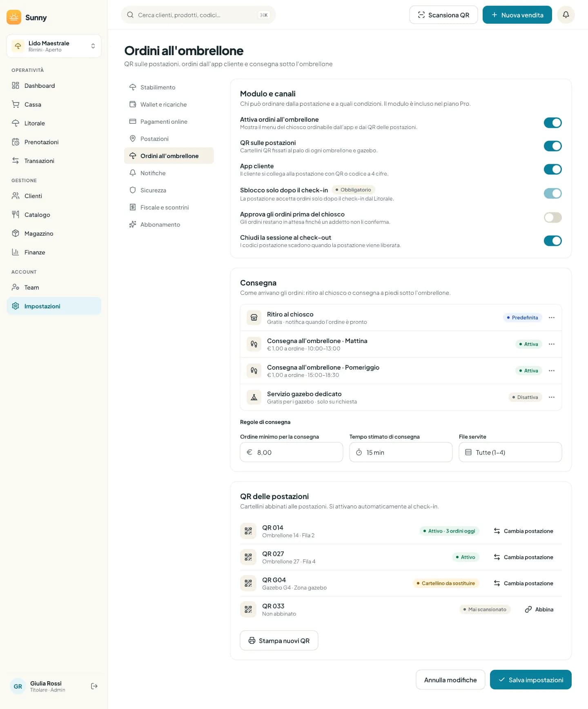
Task: Click the QR code icon for QR G04
Action: pos(248,583)
